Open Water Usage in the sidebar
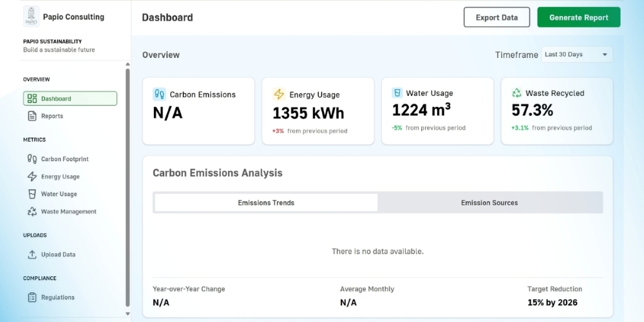 pyautogui.click(x=70, y=194)
